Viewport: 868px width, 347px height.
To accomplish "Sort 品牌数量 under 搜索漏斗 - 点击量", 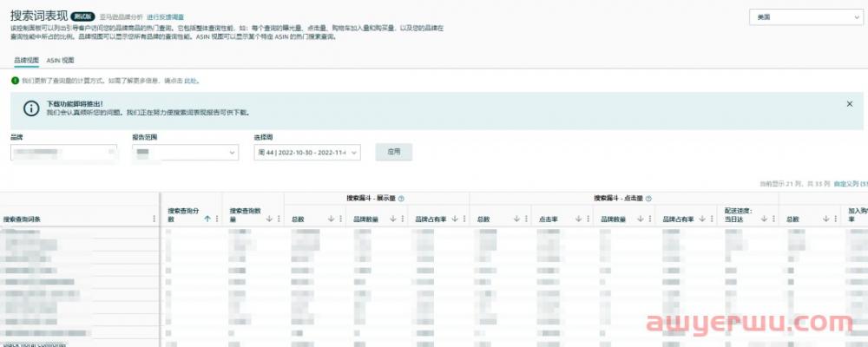I will pos(641,219).
